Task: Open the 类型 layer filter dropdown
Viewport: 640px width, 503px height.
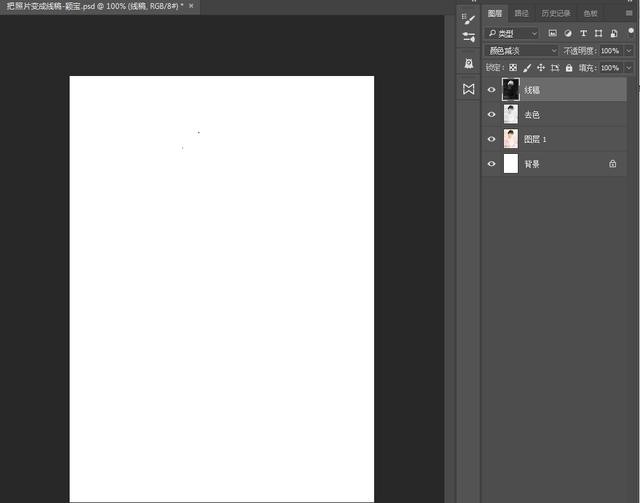Action: point(512,33)
